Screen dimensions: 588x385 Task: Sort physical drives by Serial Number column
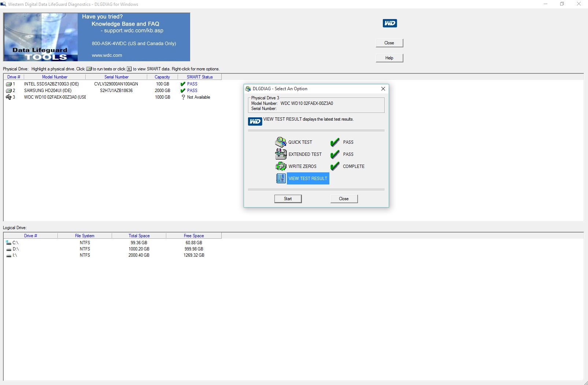[x=116, y=77]
